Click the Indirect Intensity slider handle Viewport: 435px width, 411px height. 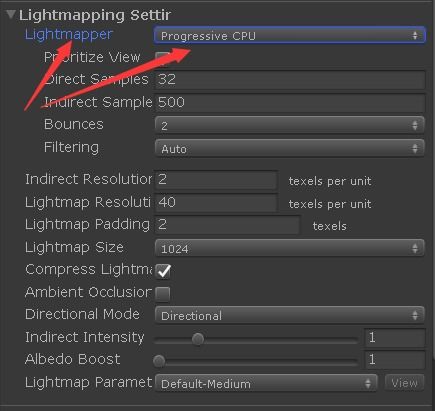pos(198,339)
